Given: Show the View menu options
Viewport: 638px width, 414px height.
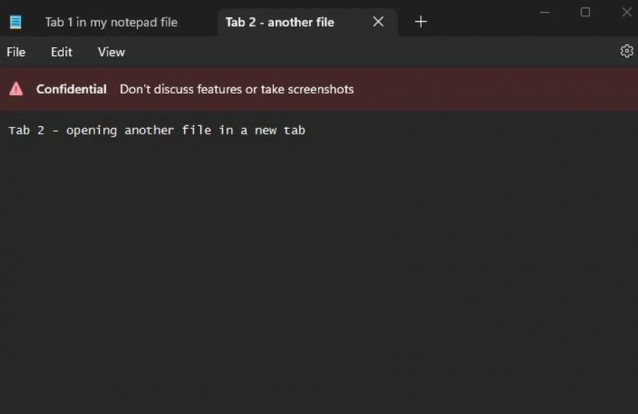Looking at the screenshot, I should click(x=111, y=52).
